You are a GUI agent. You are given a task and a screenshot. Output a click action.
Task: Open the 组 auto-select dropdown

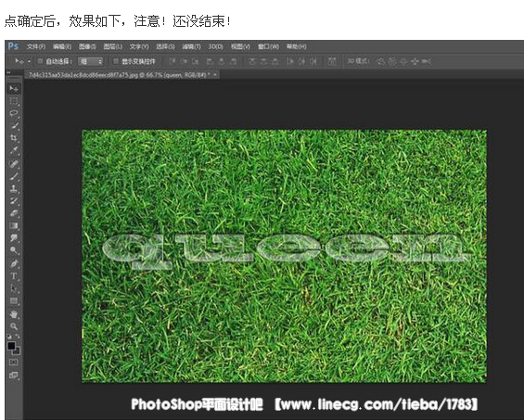tap(91, 61)
